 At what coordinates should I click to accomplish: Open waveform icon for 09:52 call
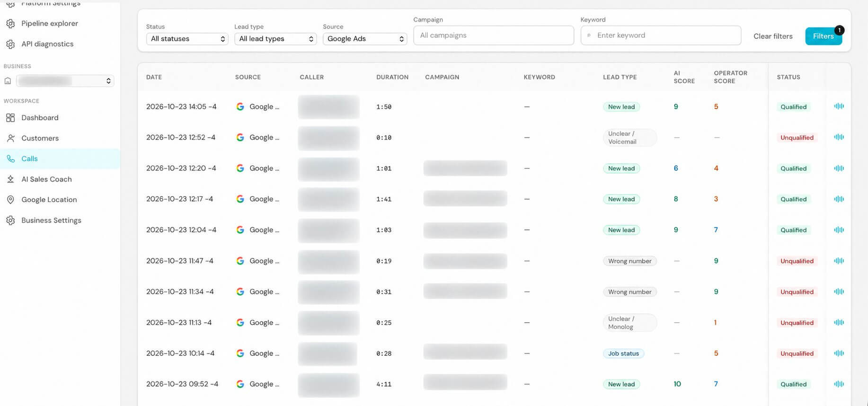839,384
